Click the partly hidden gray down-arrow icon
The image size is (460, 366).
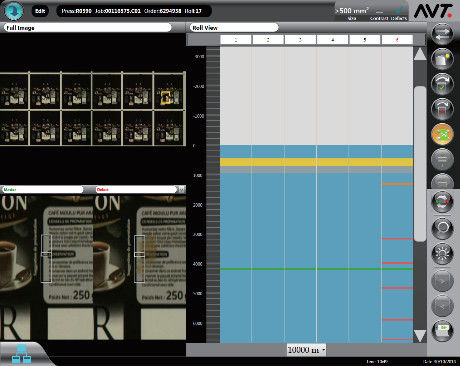click(x=442, y=181)
